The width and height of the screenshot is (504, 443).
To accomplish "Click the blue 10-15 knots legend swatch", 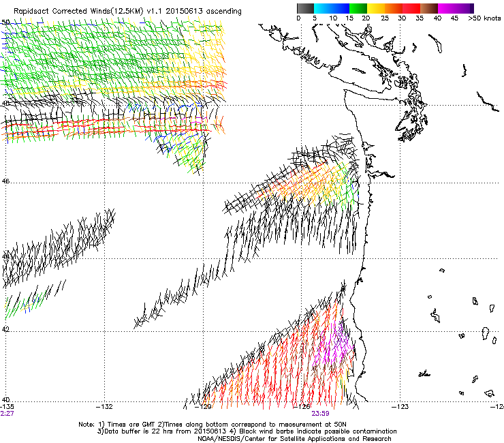I will click(341, 8).
